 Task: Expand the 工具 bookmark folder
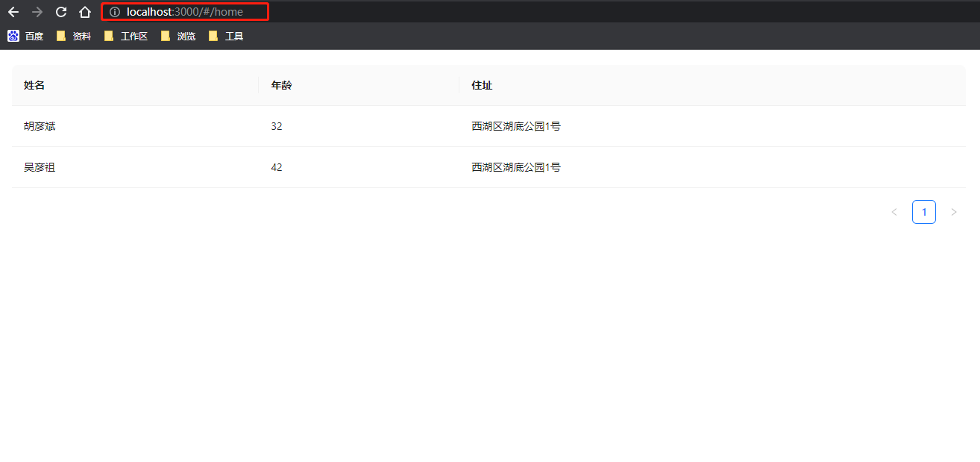point(226,36)
